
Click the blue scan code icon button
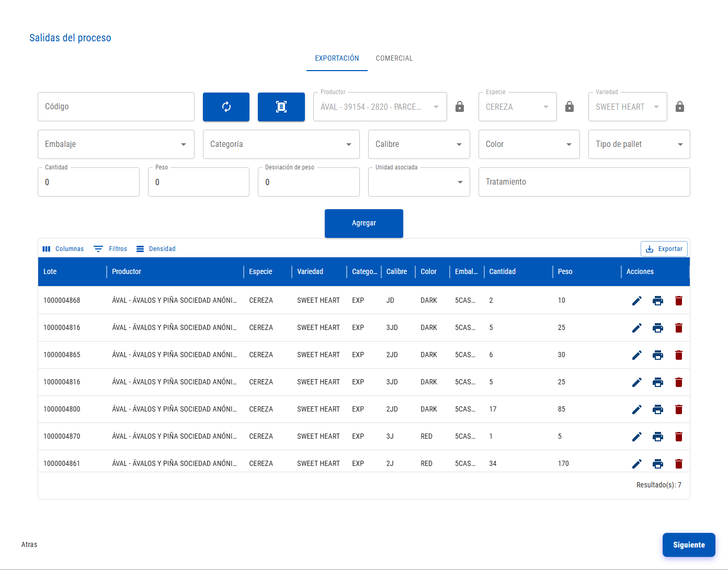[281, 107]
